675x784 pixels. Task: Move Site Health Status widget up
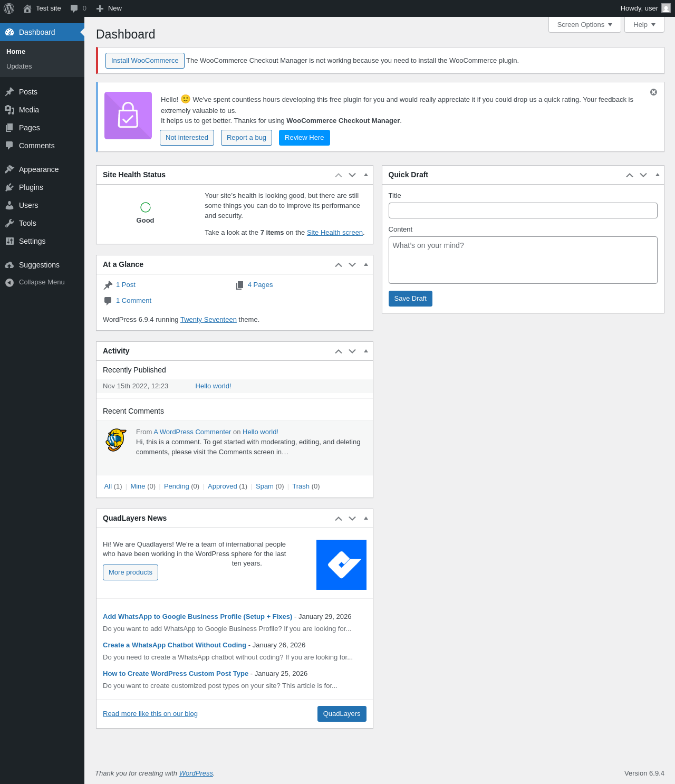[x=339, y=175]
